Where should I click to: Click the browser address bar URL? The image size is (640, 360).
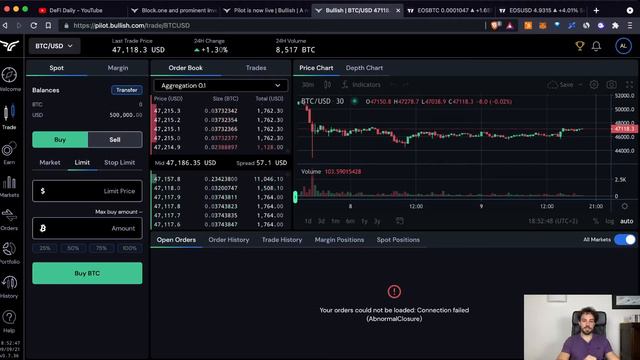click(131, 25)
